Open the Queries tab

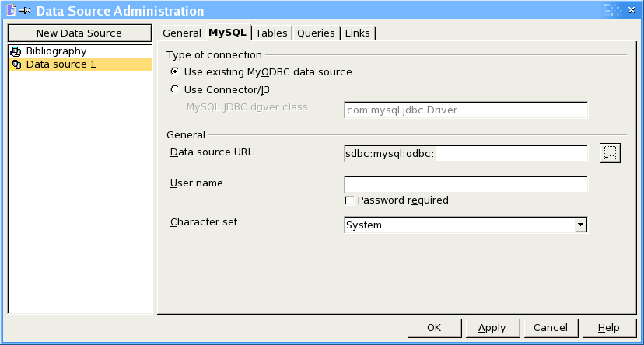point(316,33)
